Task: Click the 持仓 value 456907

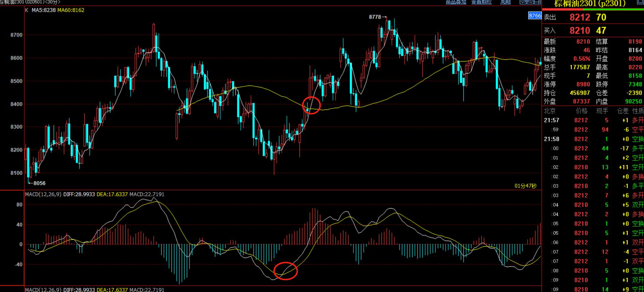Action: 580,93
